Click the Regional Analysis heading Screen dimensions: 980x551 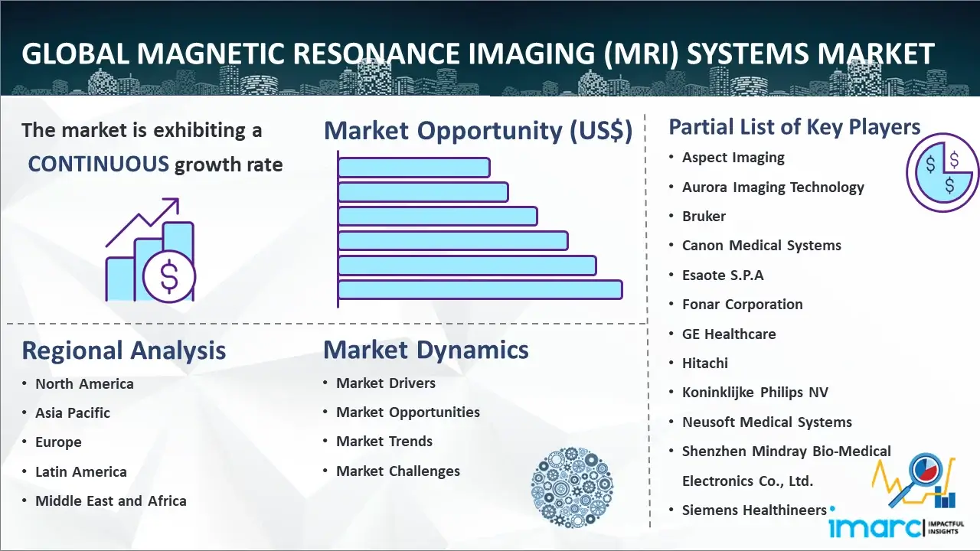click(x=123, y=350)
